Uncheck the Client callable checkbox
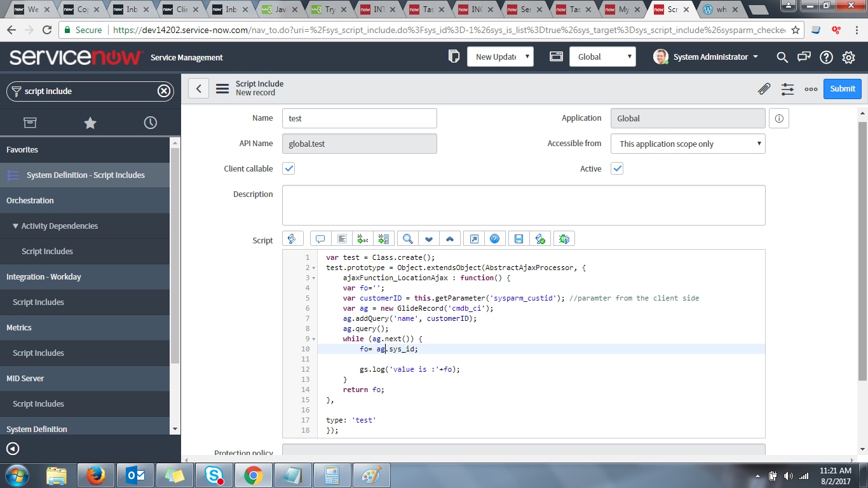This screenshot has width=868, height=488. [288, 168]
